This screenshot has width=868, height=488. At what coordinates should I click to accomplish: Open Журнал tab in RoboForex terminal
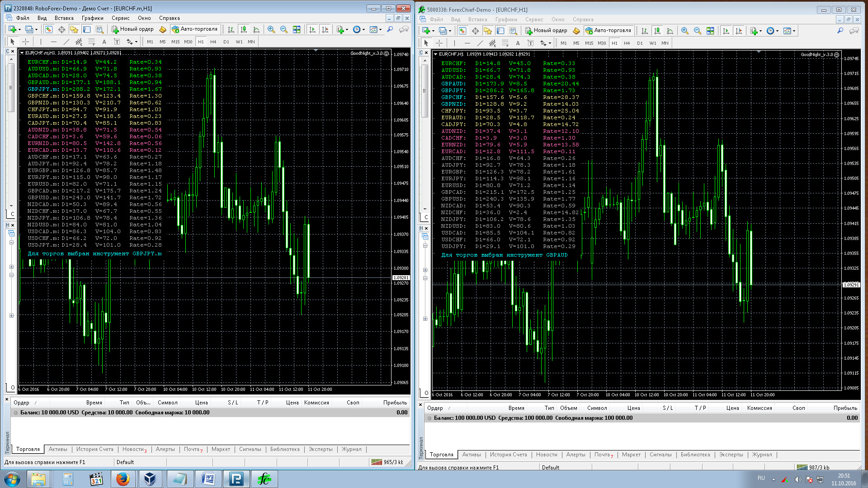351,449
